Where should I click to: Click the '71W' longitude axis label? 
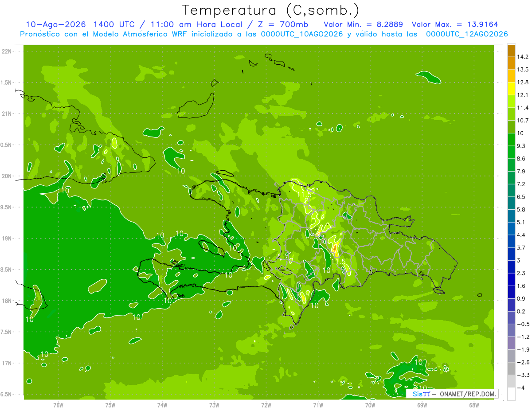coord(318,405)
